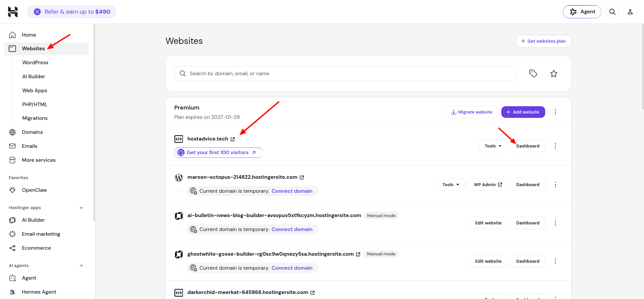Click the main page vertical scrollbar
644x299 pixels.
[x=643, y=67]
